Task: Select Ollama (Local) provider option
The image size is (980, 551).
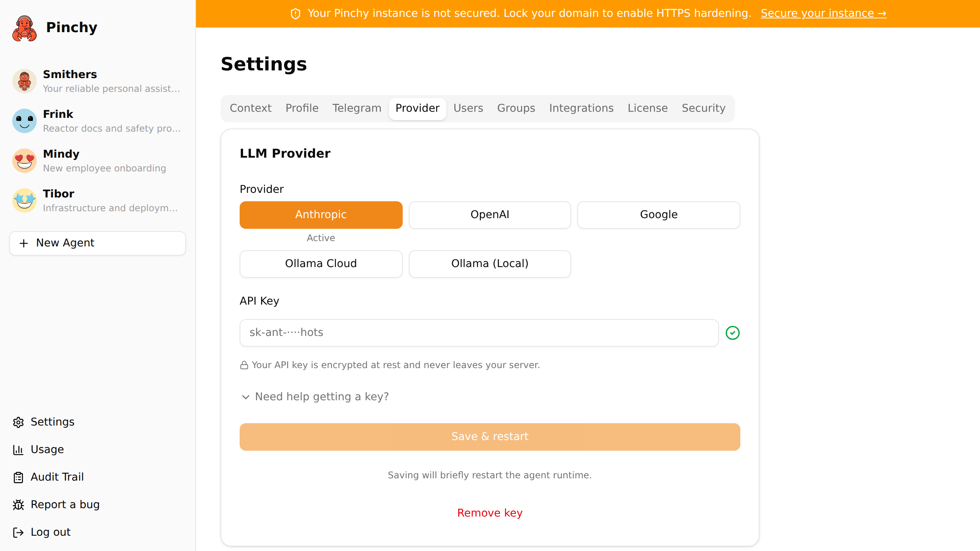Action: pyautogui.click(x=490, y=264)
